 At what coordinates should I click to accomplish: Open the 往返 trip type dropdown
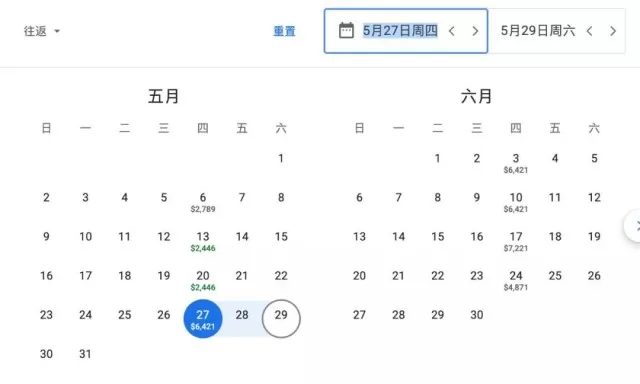click(42, 31)
